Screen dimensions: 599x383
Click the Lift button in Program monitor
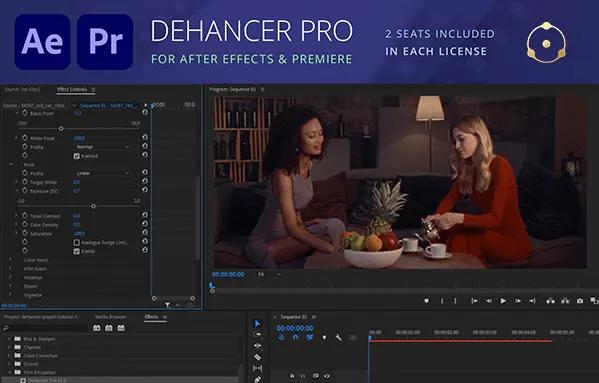coord(550,301)
